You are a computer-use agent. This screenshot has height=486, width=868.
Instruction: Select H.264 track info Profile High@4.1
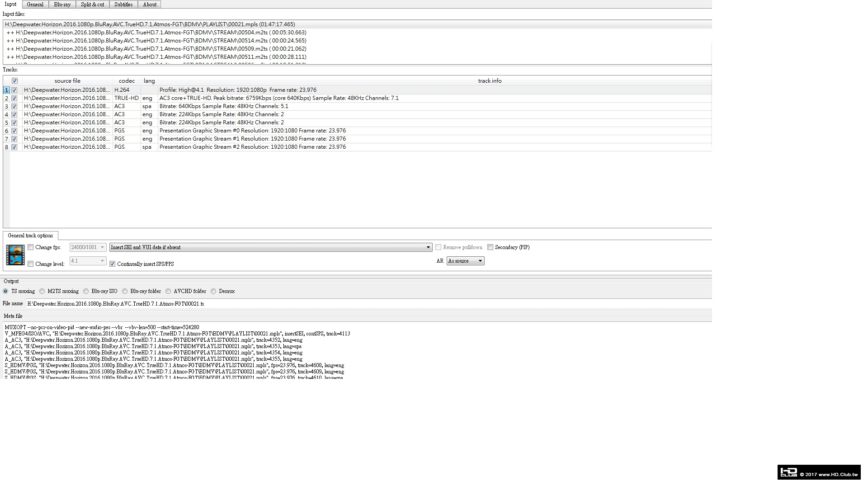point(434,90)
